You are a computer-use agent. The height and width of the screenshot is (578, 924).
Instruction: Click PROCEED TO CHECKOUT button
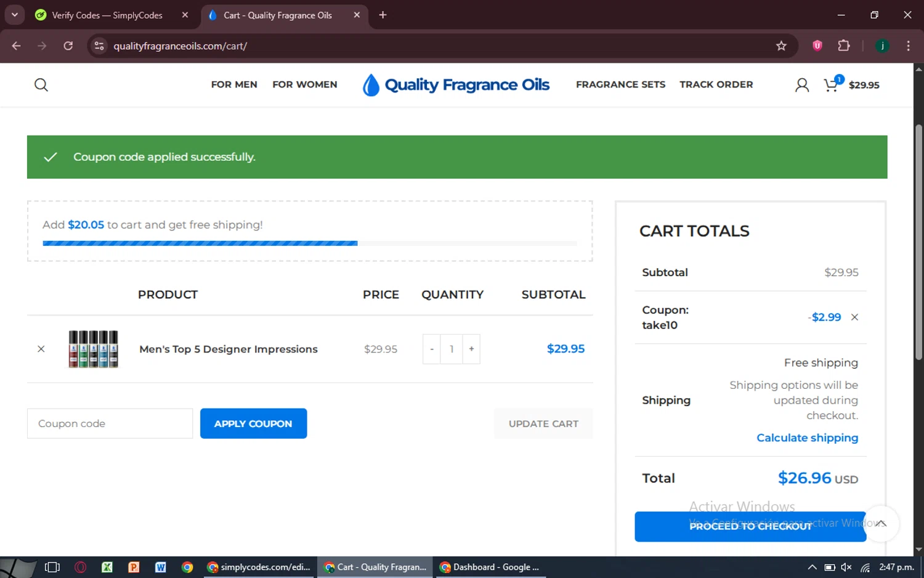click(x=750, y=526)
